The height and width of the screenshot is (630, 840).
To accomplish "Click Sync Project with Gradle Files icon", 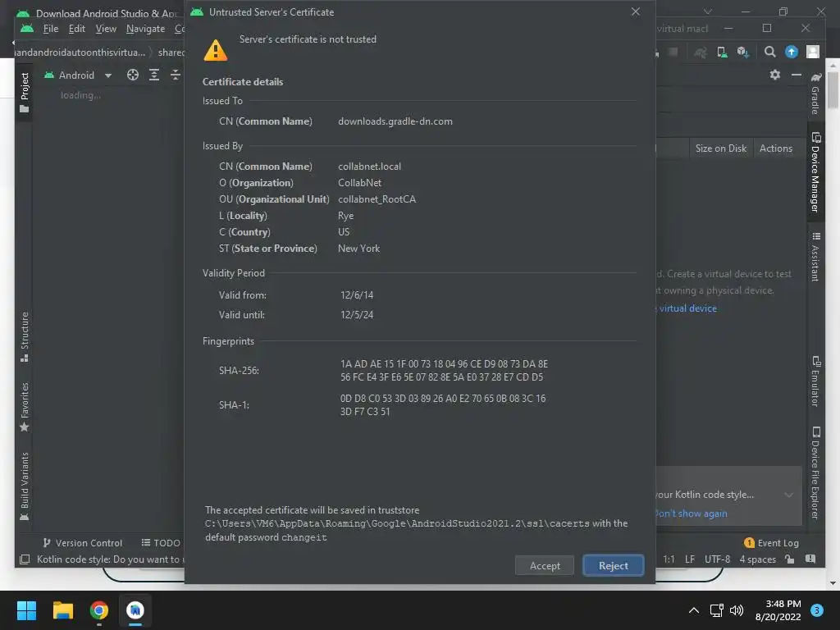I will [701, 52].
